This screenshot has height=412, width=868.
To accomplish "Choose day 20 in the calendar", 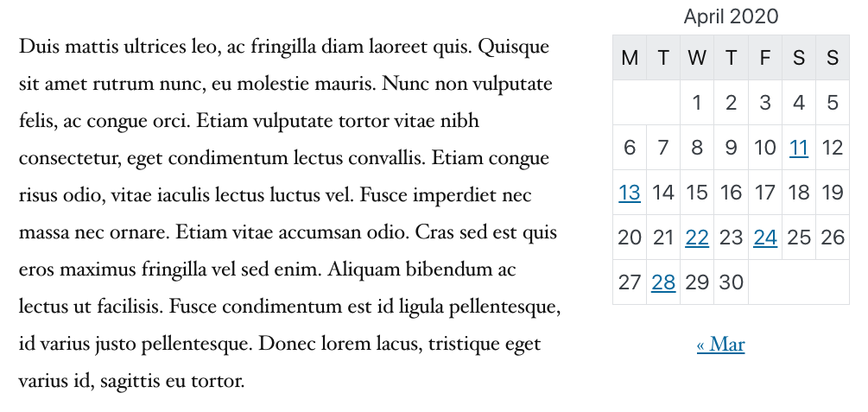I will pyautogui.click(x=630, y=238).
